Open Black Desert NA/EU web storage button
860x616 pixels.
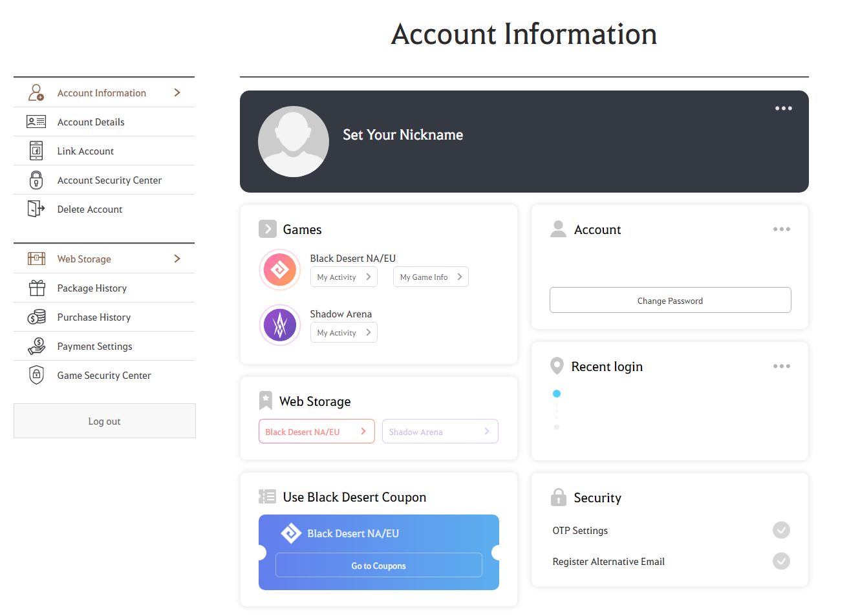coord(317,431)
